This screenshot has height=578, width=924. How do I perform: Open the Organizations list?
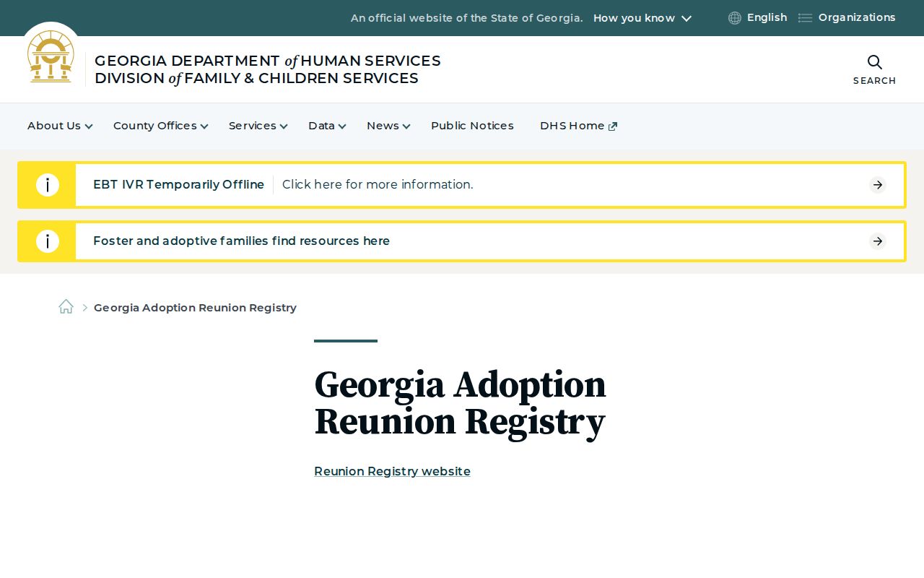[857, 17]
